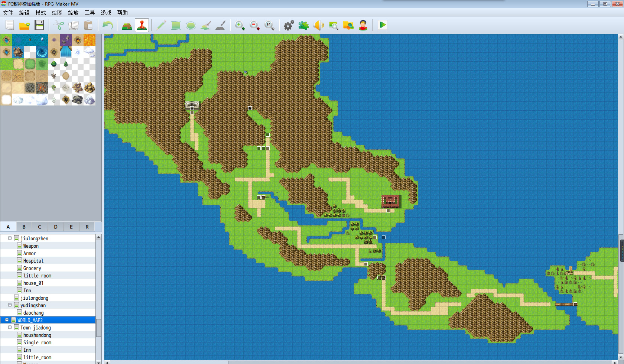Click the New Project icon
Image resolution: width=624 pixels, height=364 pixels.
pos(10,25)
